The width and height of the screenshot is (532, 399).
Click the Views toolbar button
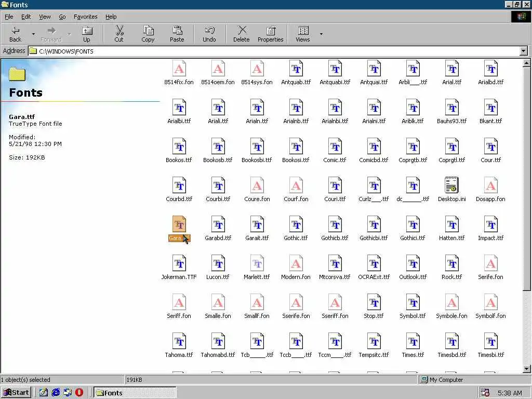pyautogui.click(x=303, y=34)
